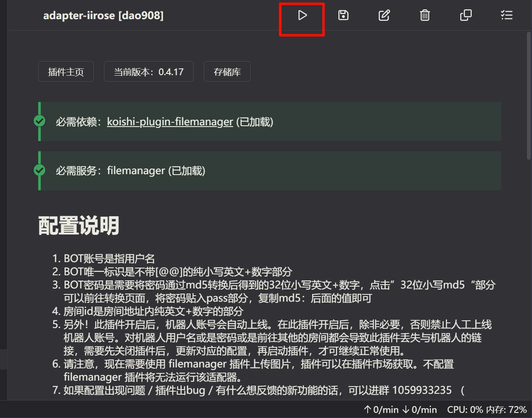Click the adapter-iirose [dao908] title
The width and height of the screenshot is (532, 418).
[x=104, y=15]
